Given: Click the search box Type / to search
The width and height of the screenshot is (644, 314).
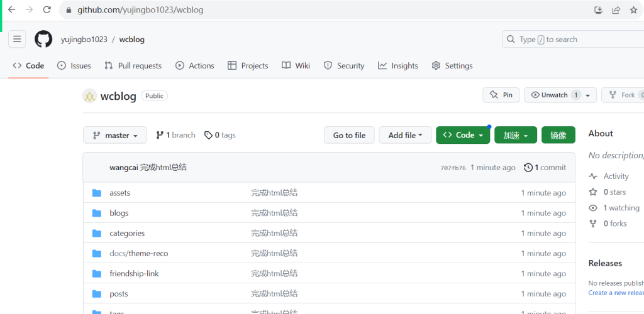Looking at the screenshot, I should [573, 40].
